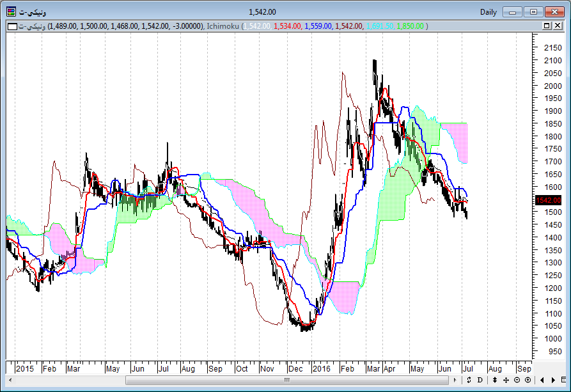Screen dimensions: 571x392
Task: Click the cyan 1,691.50 Ichimoku value
Action: tap(380, 26)
